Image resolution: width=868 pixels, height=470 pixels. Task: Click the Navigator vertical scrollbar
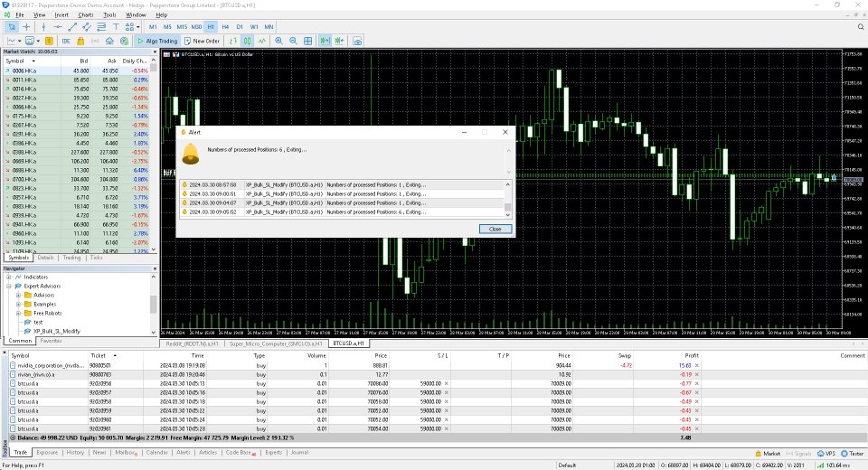(154, 304)
